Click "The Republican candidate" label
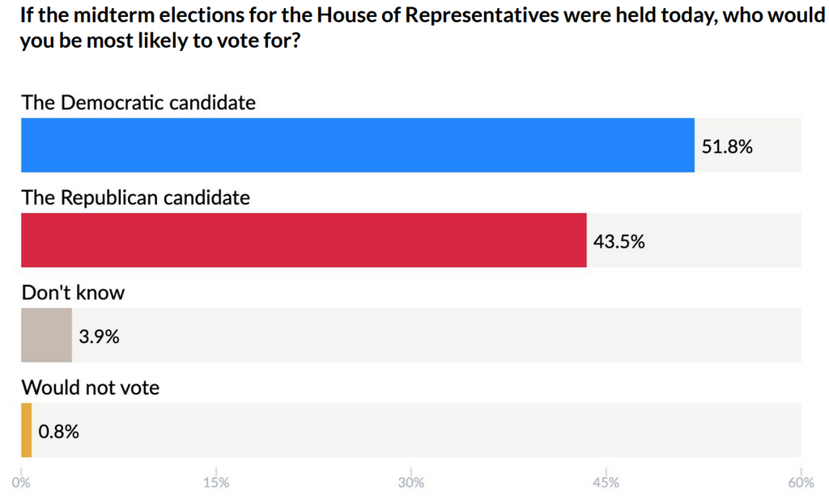Image resolution: width=829 pixels, height=504 pixels. pyautogui.click(x=136, y=197)
